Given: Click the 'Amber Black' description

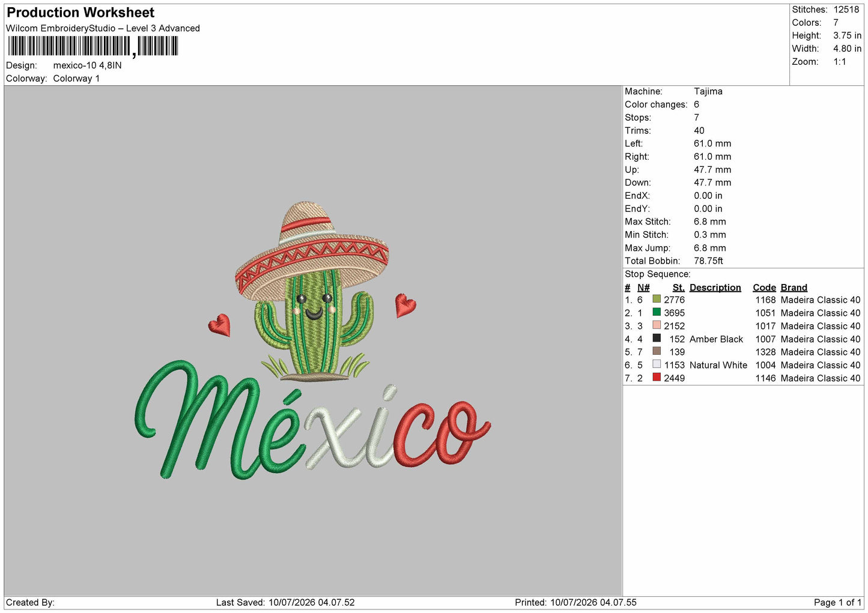Looking at the screenshot, I should [716, 339].
